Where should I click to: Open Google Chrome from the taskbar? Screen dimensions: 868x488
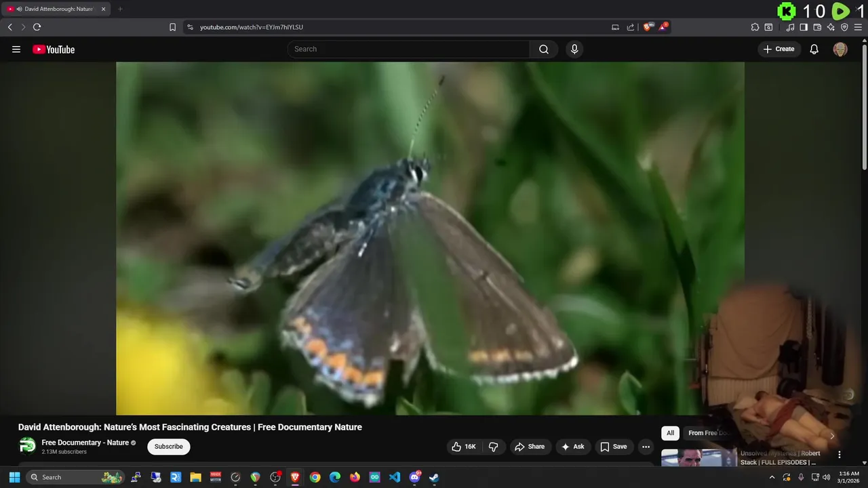pyautogui.click(x=315, y=477)
